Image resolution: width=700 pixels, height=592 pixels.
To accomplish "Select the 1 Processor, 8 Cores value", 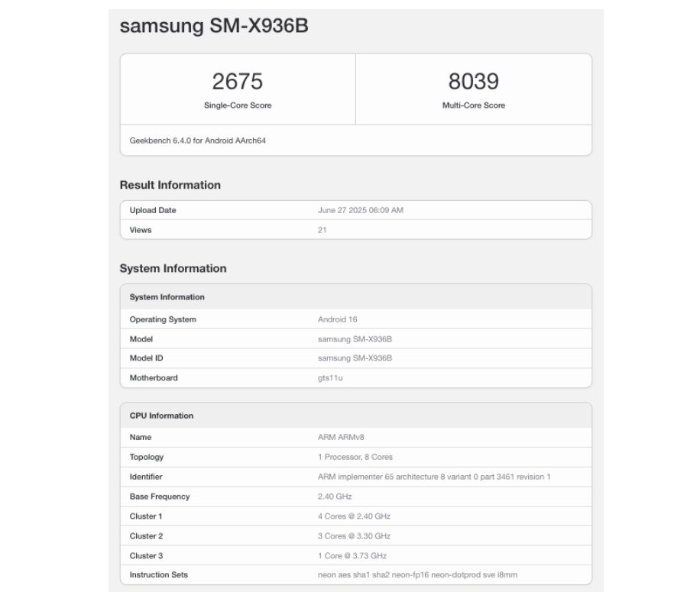I will pos(355,458).
